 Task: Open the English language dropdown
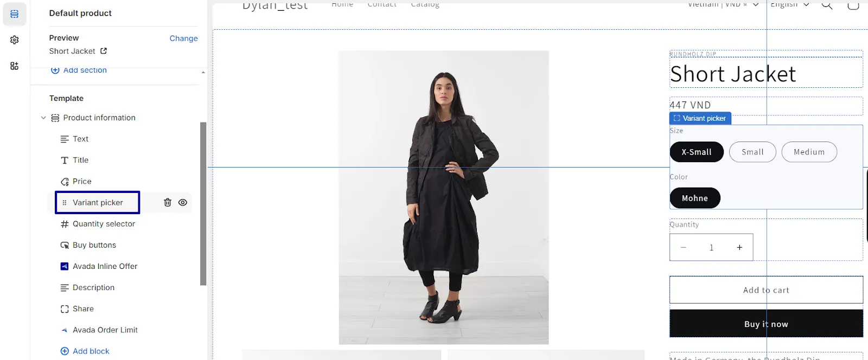tap(790, 5)
